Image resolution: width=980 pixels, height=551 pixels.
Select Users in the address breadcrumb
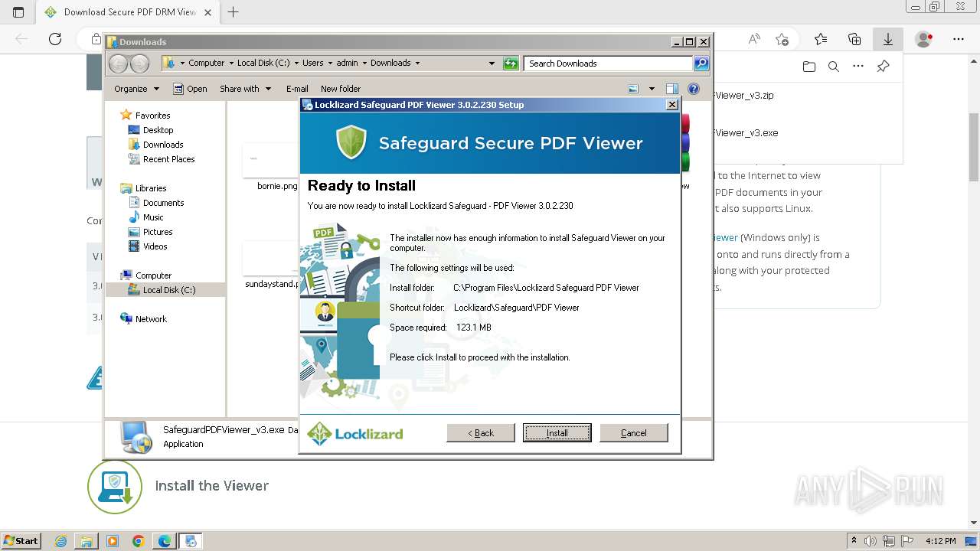coord(312,63)
